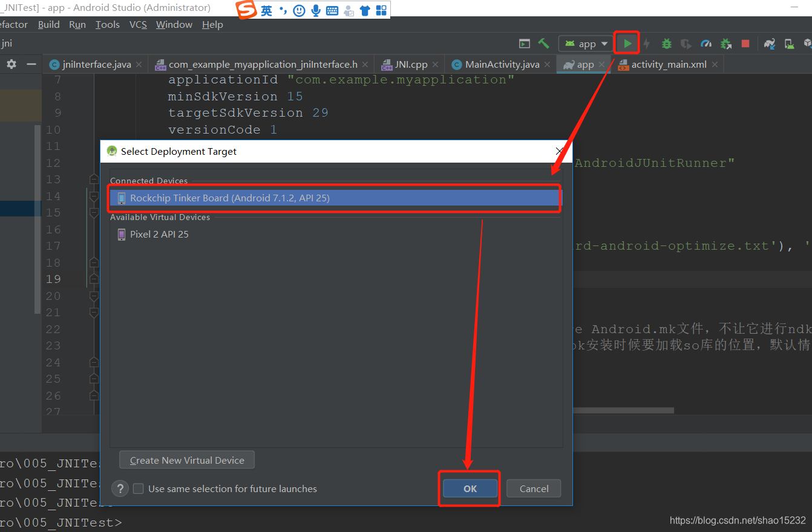This screenshot has height=532, width=812.
Task: Click Create New Virtual Device button
Action: (x=187, y=460)
